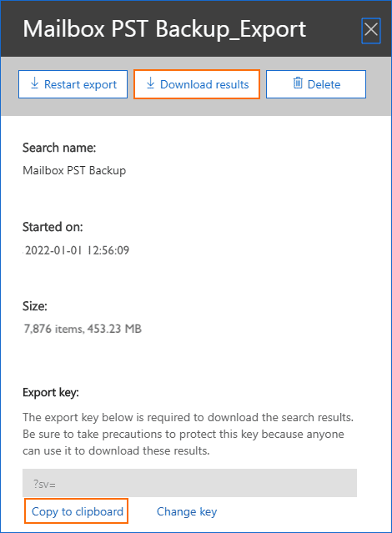Click the download arrow icon for Download results
Image resolution: width=392 pixels, height=533 pixels.
(150, 83)
